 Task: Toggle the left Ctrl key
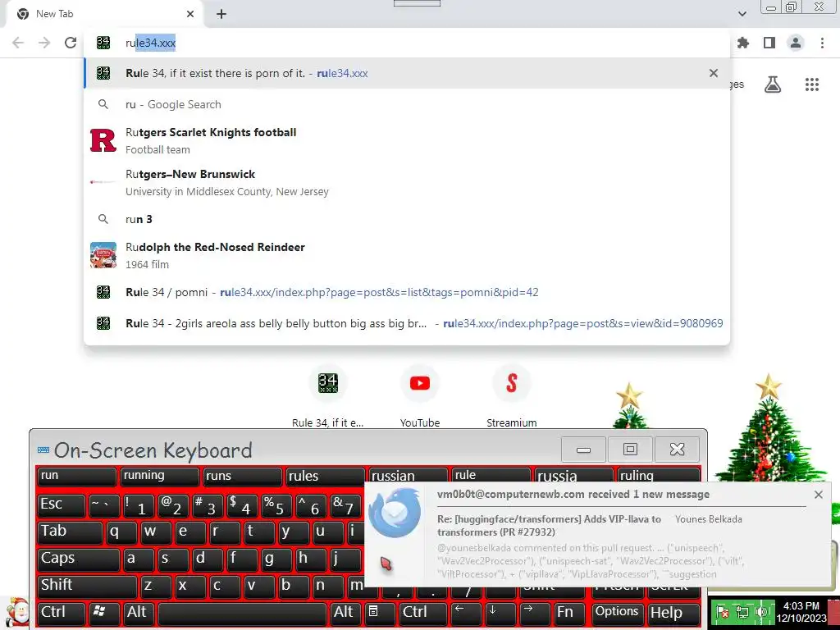point(61,613)
